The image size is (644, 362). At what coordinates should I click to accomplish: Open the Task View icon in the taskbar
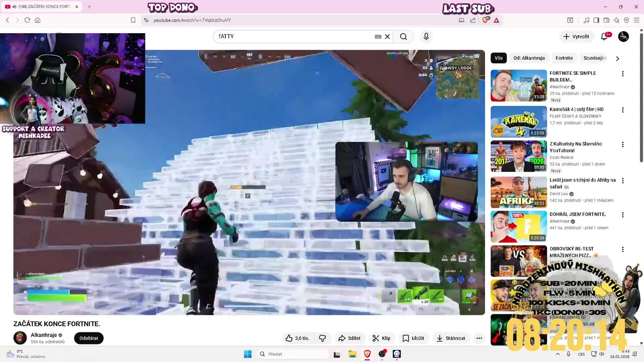(x=337, y=354)
